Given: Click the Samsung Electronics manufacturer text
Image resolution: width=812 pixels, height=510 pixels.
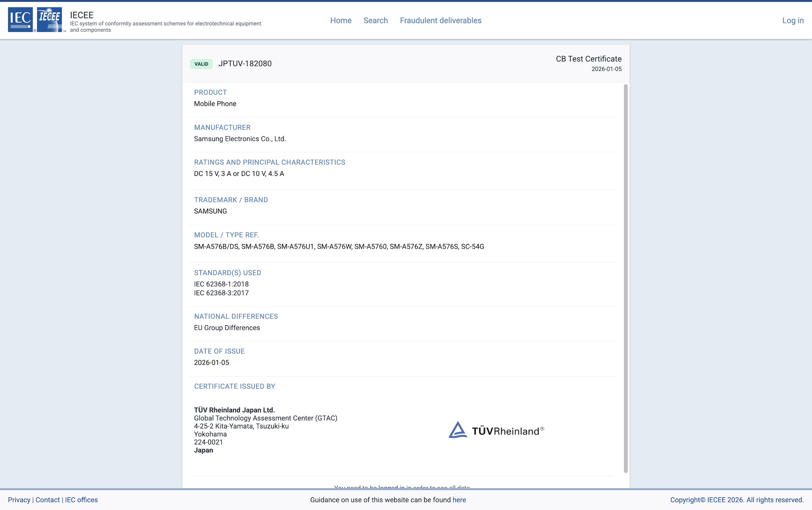Looking at the screenshot, I should click(240, 139).
